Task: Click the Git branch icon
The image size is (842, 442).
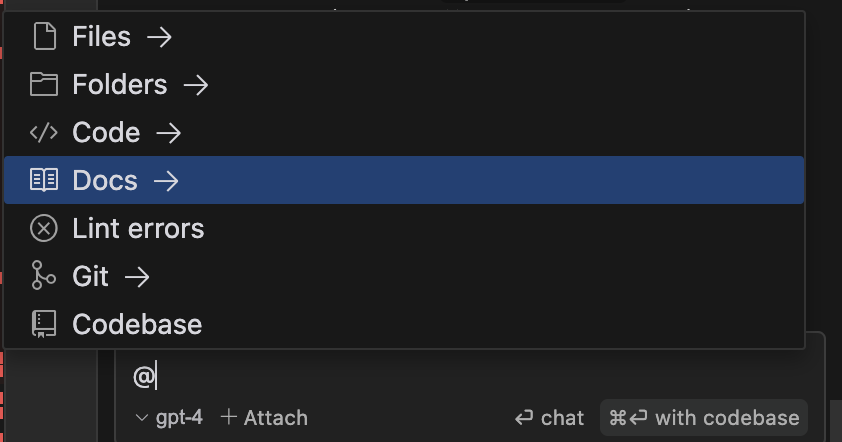Action: (43, 276)
